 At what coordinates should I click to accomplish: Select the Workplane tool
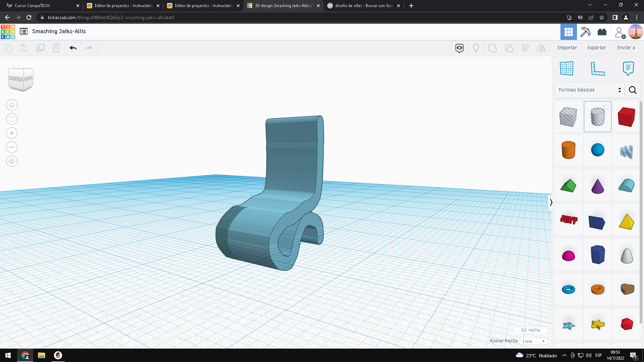point(567,68)
